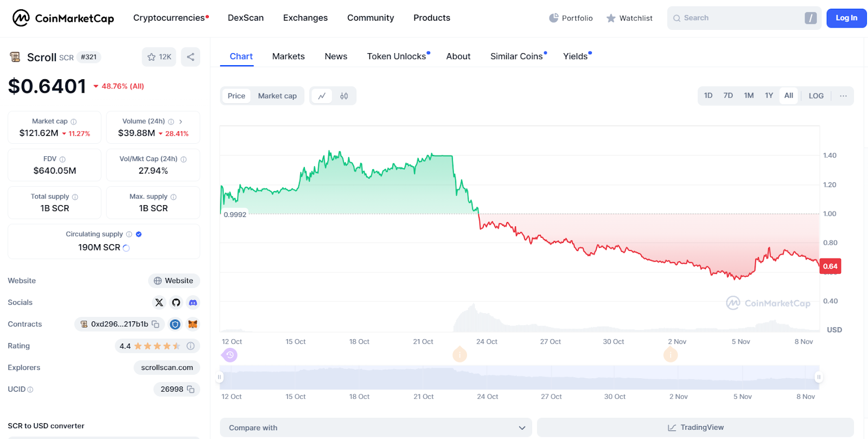Set chart range to 1M
This screenshot has width=868, height=439.
[749, 96]
